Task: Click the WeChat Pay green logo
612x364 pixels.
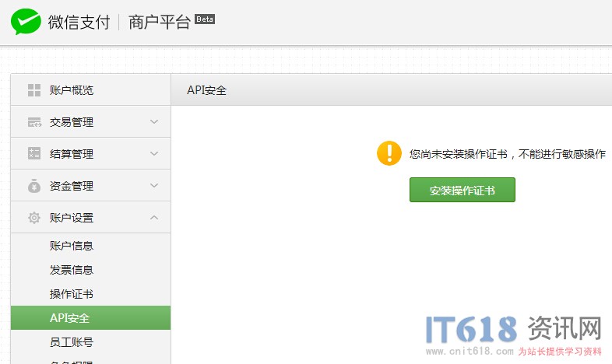Action: tap(26, 22)
